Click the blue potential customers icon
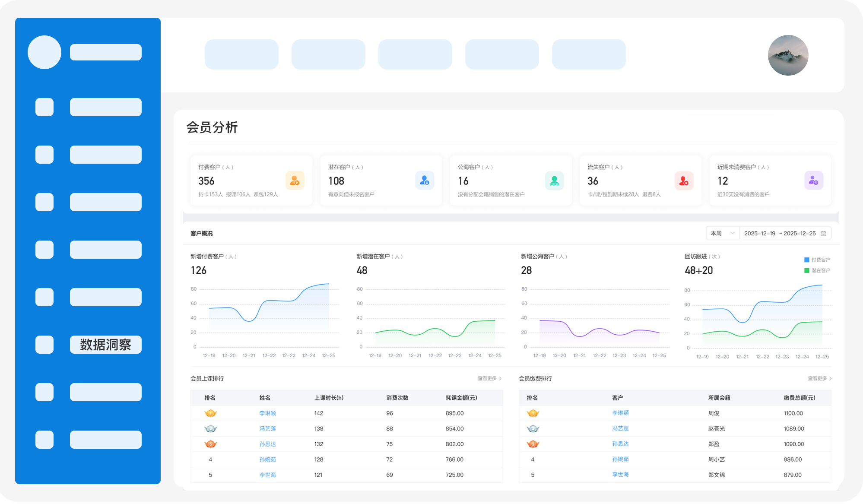 (425, 181)
